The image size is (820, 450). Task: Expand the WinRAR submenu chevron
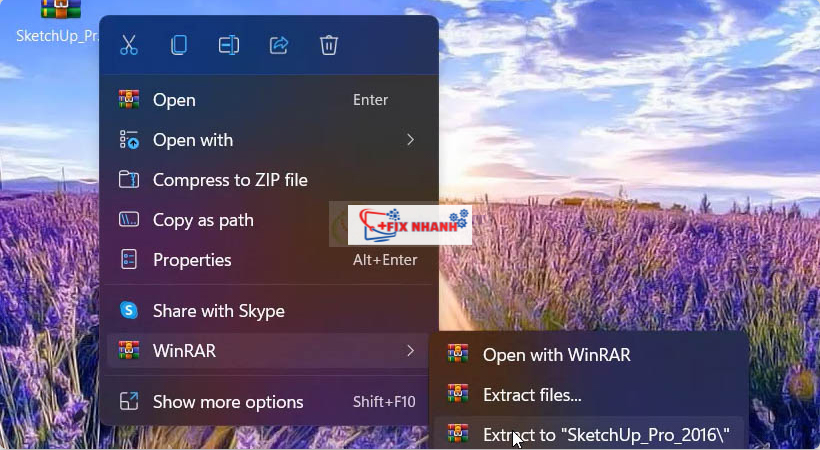click(x=411, y=351)
